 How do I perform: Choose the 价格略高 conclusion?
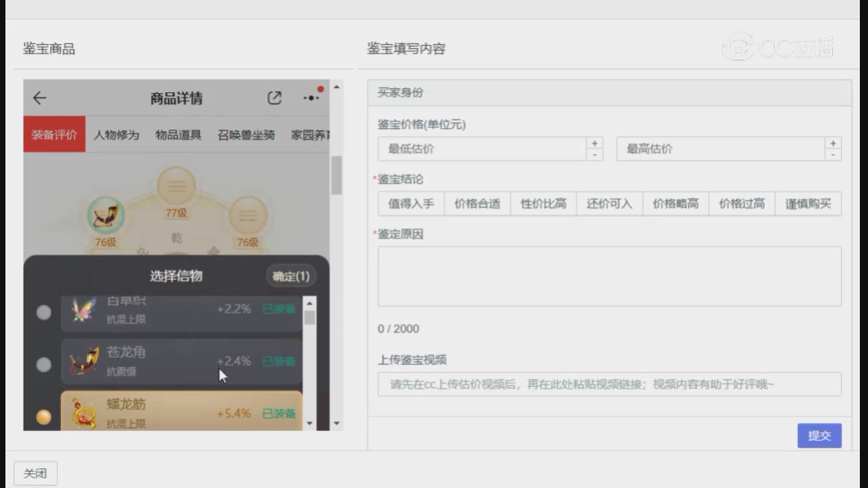coord(675,203)
